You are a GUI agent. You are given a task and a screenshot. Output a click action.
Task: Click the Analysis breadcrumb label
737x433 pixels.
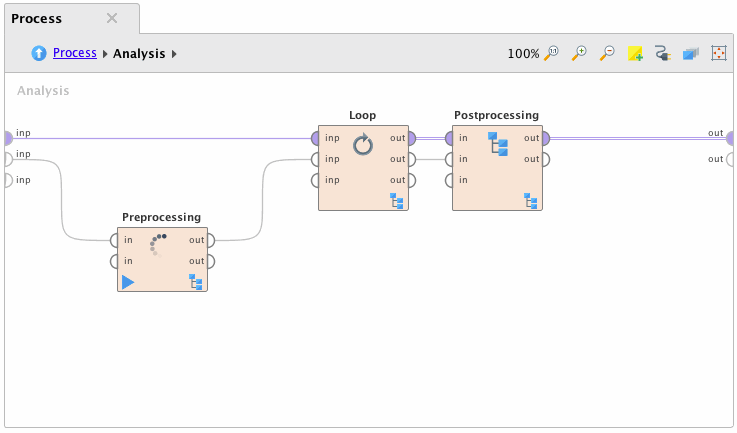tap(139, 53)
